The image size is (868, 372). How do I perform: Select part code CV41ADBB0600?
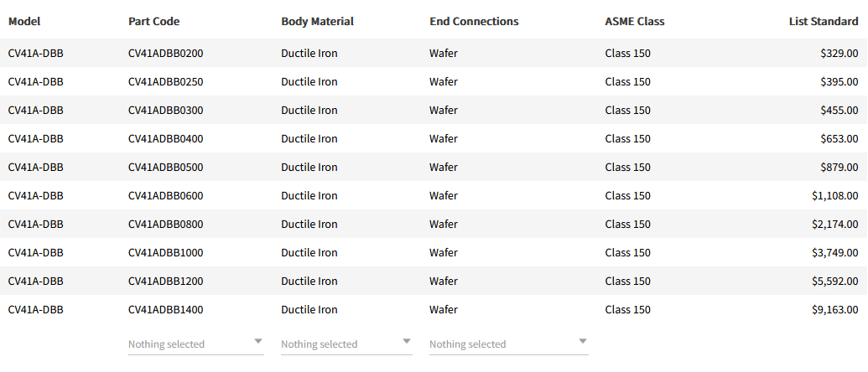click(165, 196)
